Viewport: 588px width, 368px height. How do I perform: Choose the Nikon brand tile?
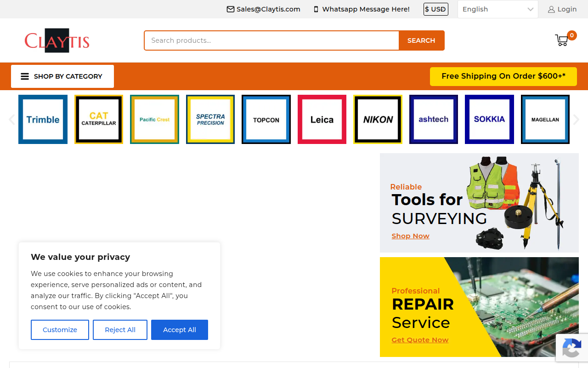378,119
